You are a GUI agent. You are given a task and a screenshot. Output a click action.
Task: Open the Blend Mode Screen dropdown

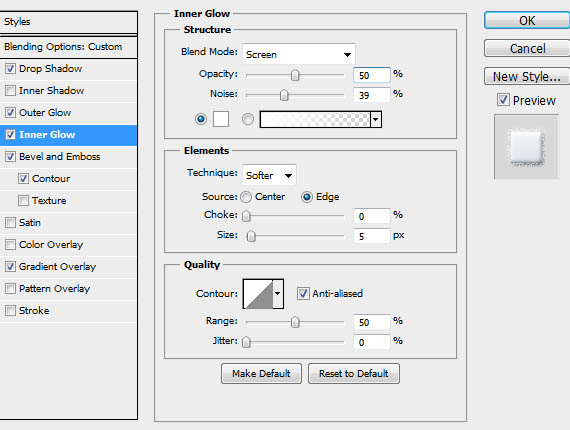coord(299,55)
